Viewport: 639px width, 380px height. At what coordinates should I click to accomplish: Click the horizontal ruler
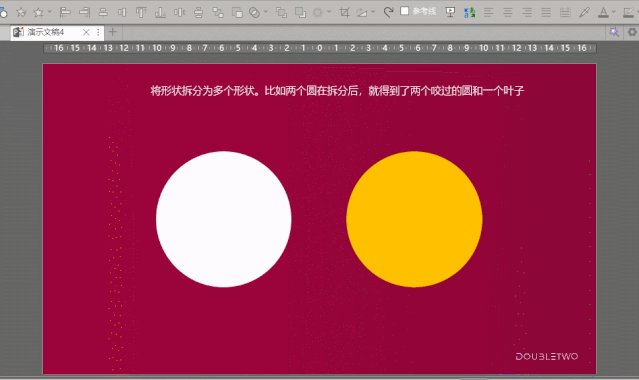320,48
